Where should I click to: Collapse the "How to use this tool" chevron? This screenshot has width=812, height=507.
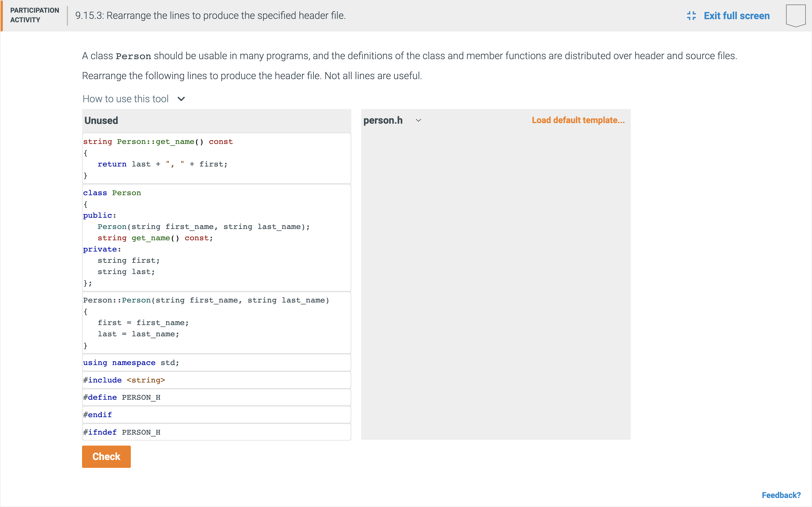click(181, 99)
